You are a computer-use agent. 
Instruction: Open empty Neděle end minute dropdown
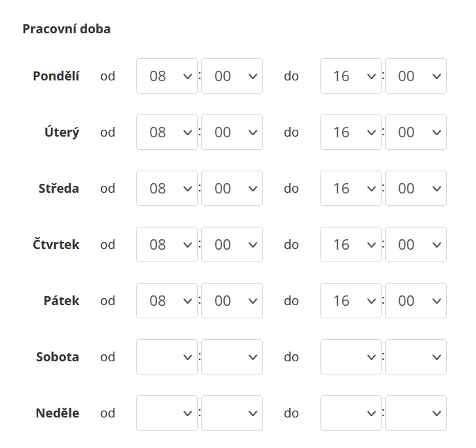coord(416,413)
